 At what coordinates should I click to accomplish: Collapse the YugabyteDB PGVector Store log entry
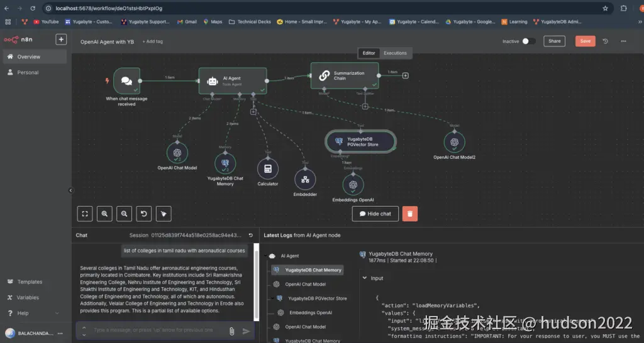point(272,298)
